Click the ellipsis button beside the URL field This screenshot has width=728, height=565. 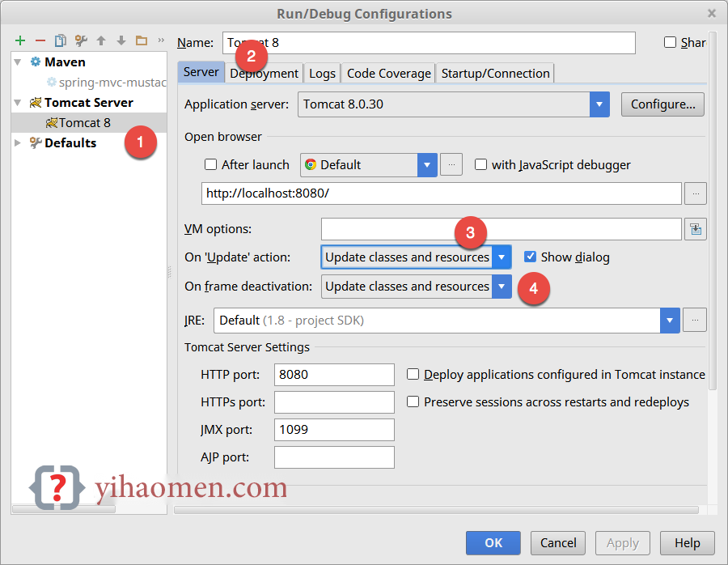(x=696, y=193)
